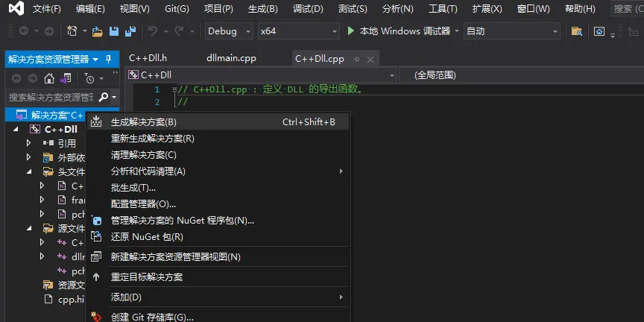Click the save all double disk icon
This screenshot has height=322, width=644.
click(x=130, y=31)
